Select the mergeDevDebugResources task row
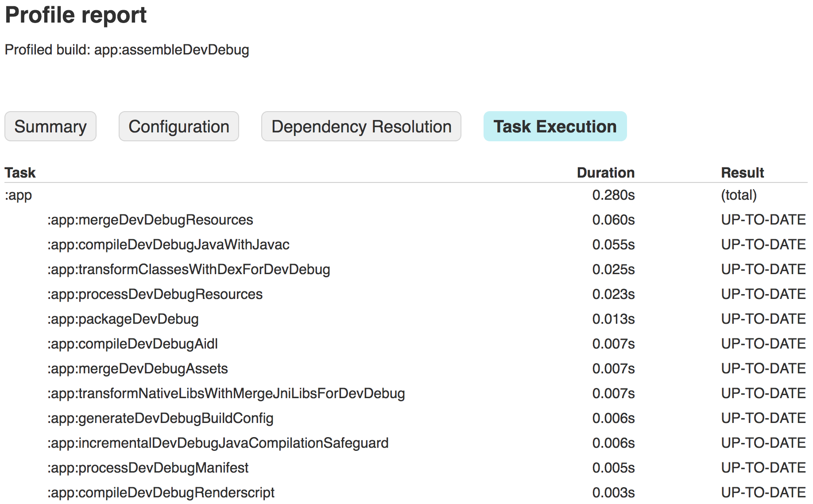Image resolution: width=813 pixels, height=504 pixels. 150,220
